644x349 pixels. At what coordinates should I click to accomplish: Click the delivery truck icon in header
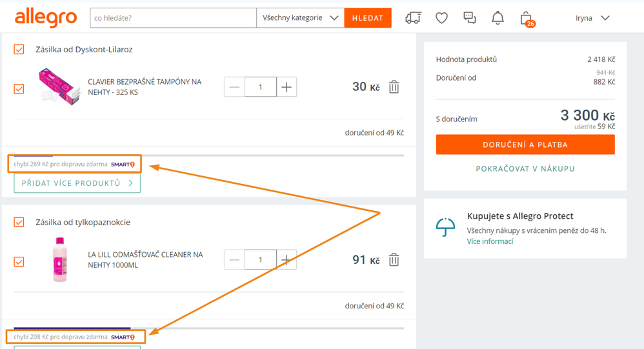click(413, 17)
